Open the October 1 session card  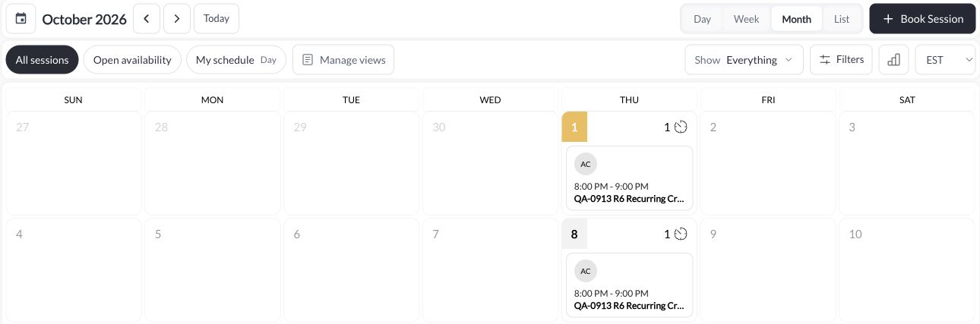630,178
